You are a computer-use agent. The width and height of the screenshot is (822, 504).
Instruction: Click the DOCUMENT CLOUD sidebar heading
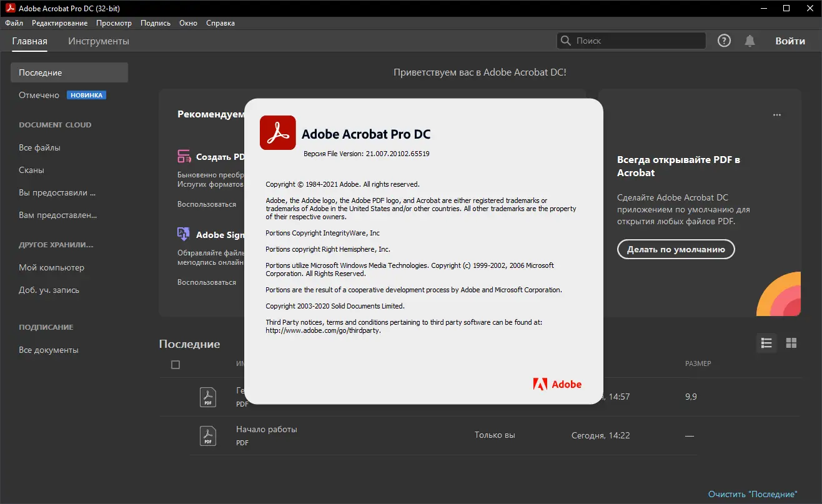pyautogui.click(x=55, y=125)
